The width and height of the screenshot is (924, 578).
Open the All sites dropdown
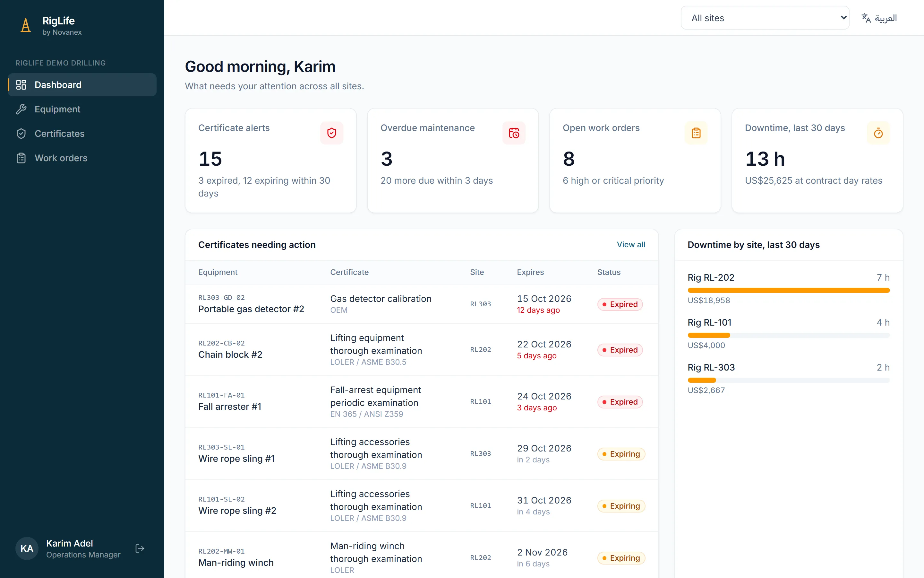point(765,18)
